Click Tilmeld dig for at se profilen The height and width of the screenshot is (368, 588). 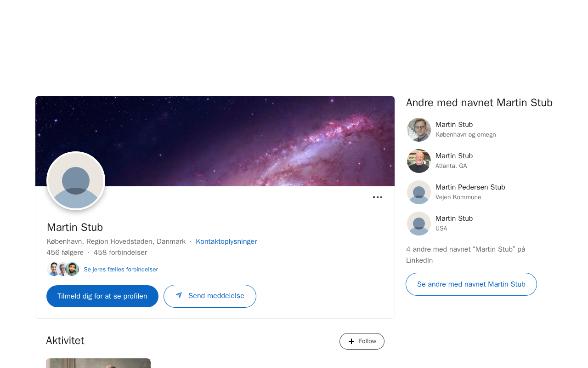pos(102,296)
